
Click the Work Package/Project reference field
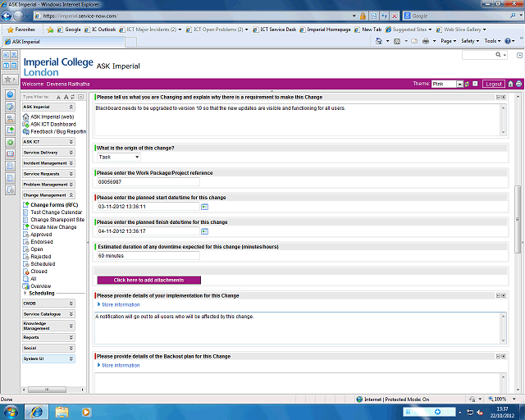point(148,182)
